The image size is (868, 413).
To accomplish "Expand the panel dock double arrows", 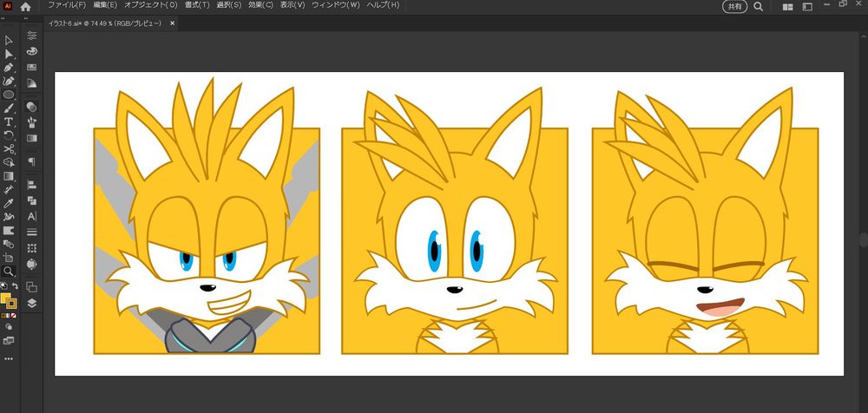I will click(27, 18).
